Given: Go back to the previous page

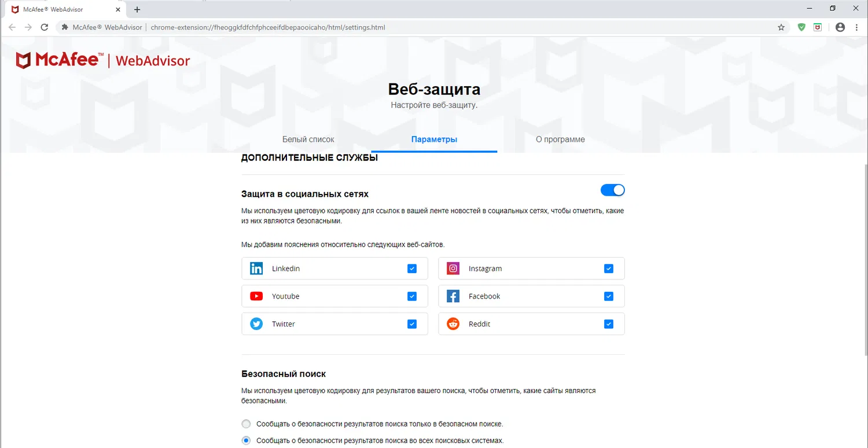Looking at the screenshot, I should [x=12, y=27].
